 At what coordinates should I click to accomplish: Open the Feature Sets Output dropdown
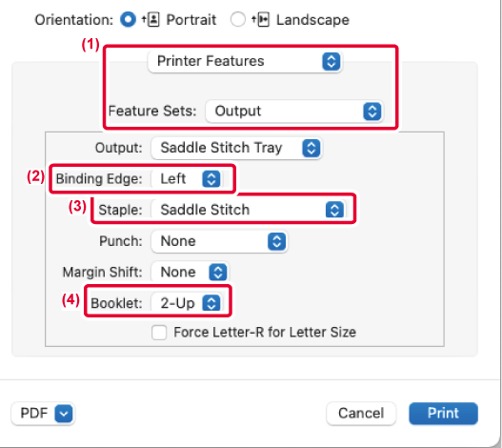pyautogui.click(x=294, y=112)
